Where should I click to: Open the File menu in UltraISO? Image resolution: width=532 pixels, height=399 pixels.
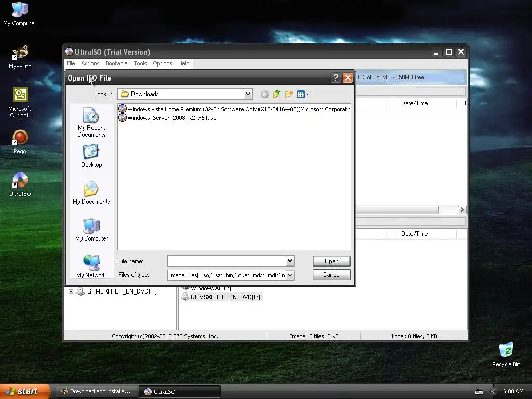click(x=71, y=63)
